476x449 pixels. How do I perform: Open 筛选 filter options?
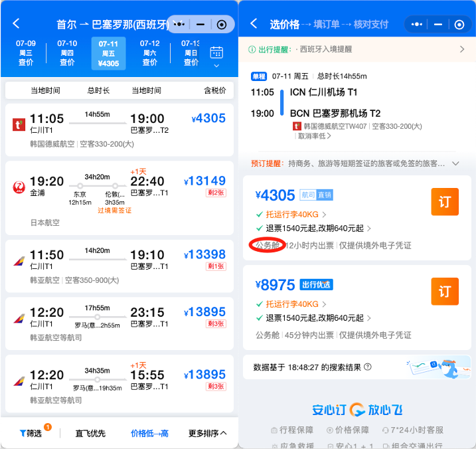coord(31,433)
